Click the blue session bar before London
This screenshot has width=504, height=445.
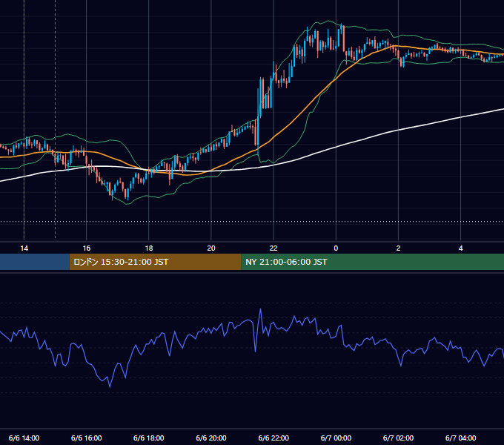35,262
